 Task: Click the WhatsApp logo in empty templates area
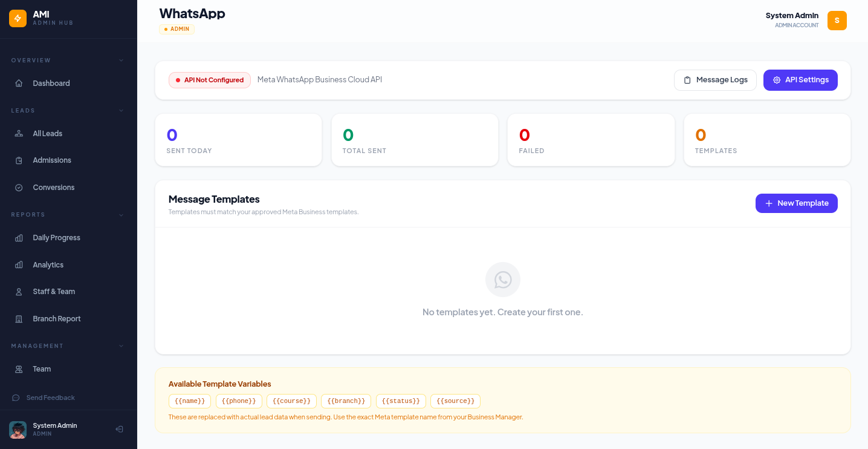503,280
